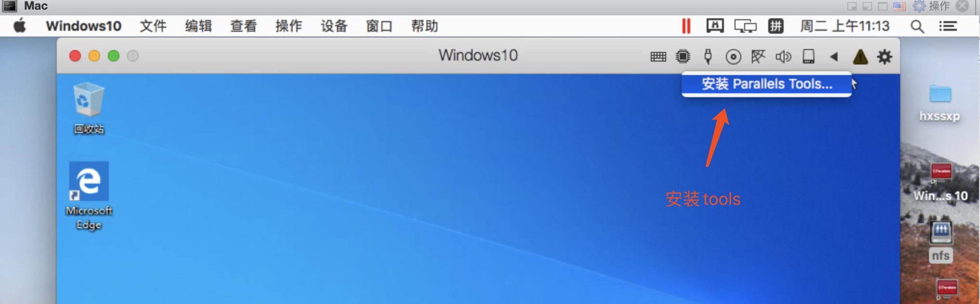Open the 拼 input method menu
This screenshot has height=304, width=980.
tap(775, 26)
